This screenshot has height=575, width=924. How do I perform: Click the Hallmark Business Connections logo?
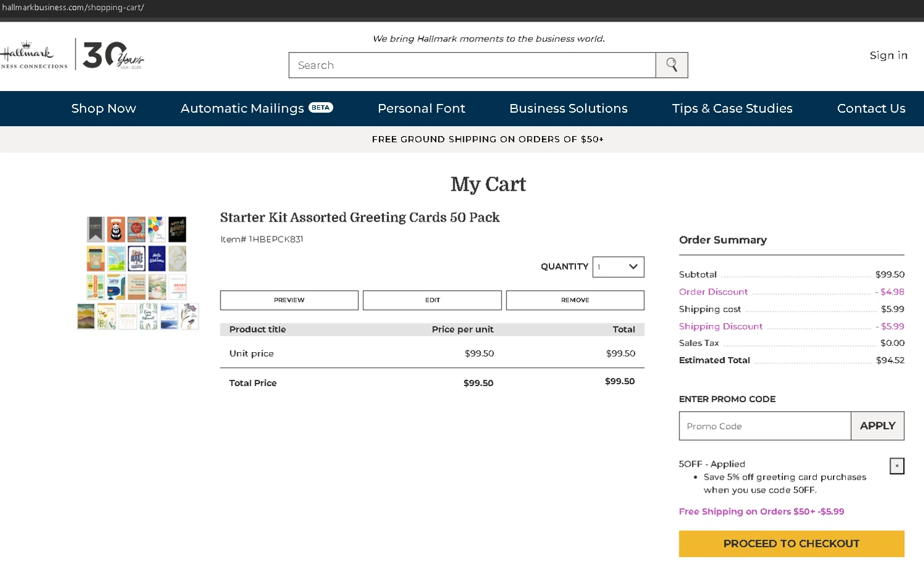[x=34, y=55]
